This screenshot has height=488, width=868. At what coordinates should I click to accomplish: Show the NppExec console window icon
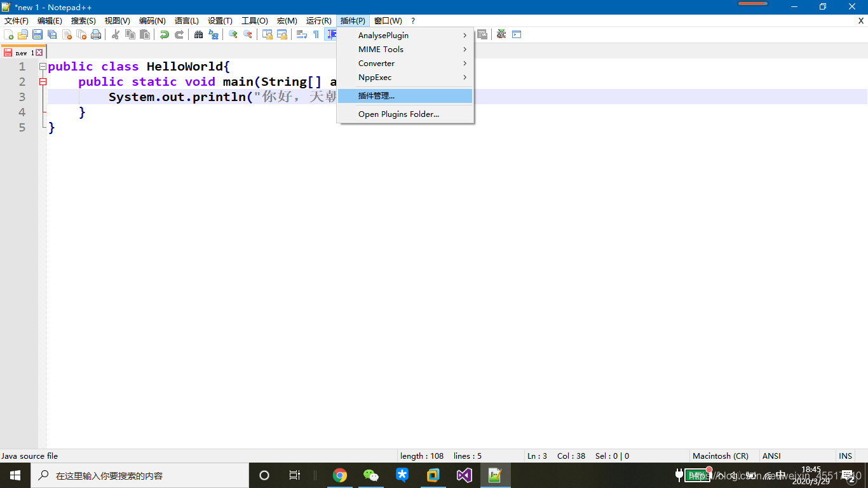click(x=517, y=34)
